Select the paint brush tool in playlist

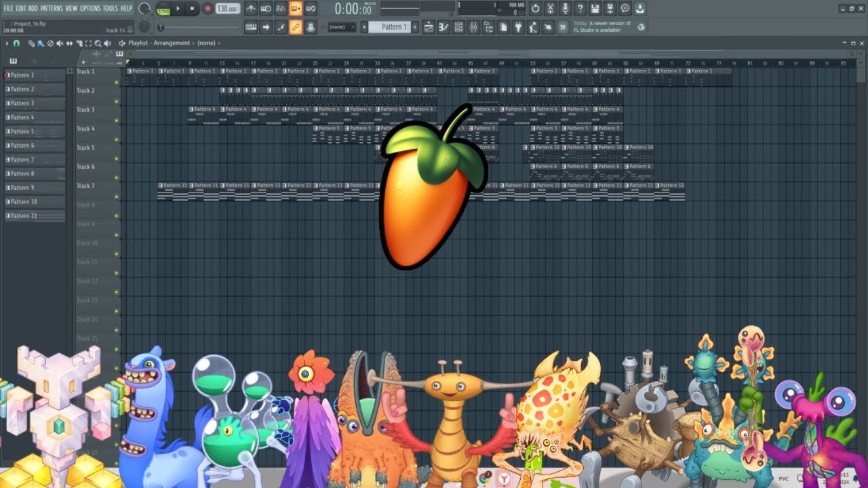click(41, 43)
